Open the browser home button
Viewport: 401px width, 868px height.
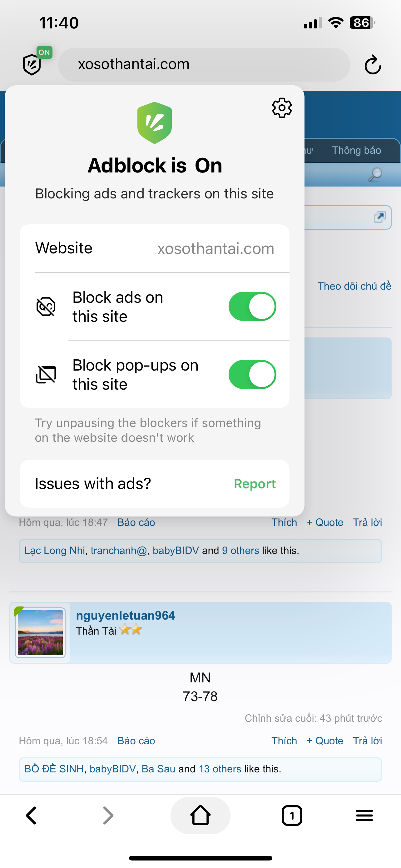coord(200,816)
